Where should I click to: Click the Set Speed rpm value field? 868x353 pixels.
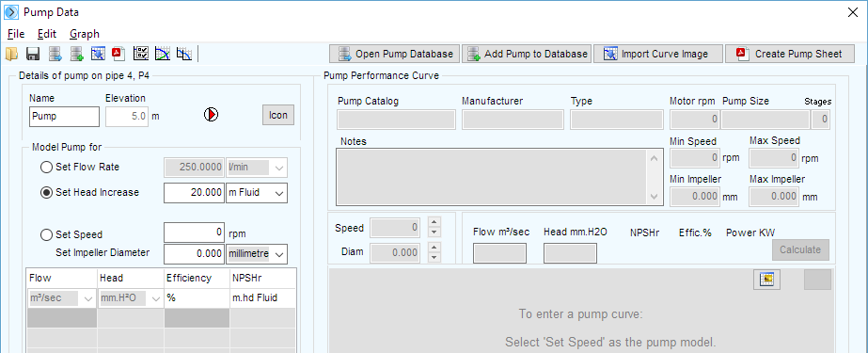click(x=195, y=233)
